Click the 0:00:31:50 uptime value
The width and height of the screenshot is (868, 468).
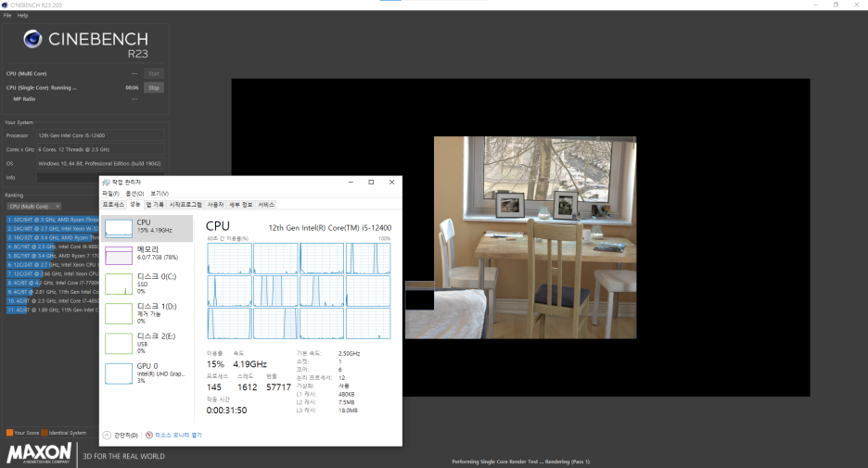pyautogui.click(x=226, y=411)
